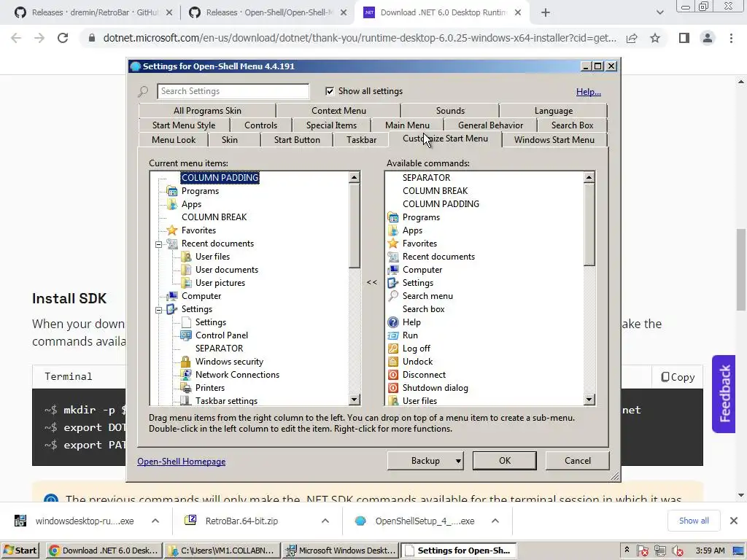
Task: Click Copy button in Terminal block
Action: tap(678, 377)
